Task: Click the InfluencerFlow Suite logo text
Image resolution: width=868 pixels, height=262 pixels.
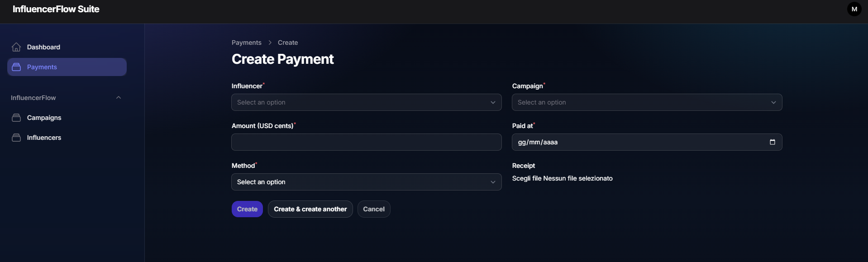Action: (x=56, y=9)
